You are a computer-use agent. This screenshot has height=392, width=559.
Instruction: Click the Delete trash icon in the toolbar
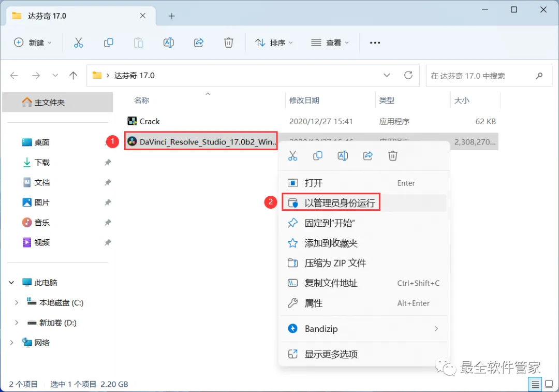tap(229, 43)
